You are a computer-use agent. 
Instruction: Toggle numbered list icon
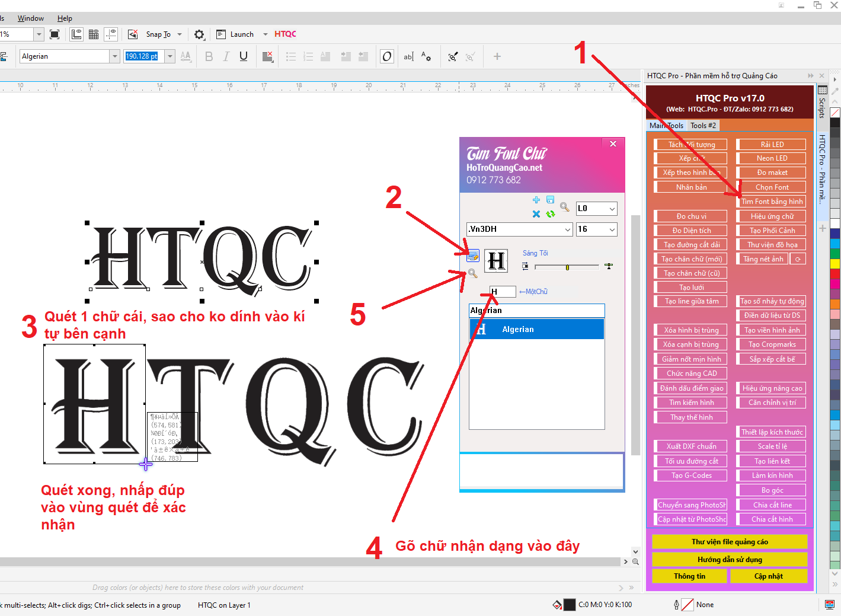click(x=308, y=56)
